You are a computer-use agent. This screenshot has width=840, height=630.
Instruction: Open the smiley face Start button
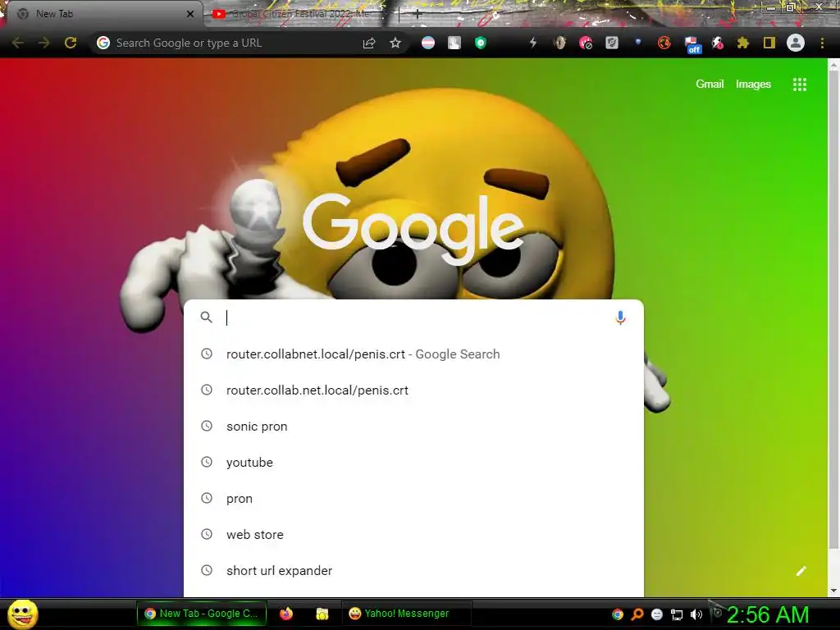click(x=23, y=614)
